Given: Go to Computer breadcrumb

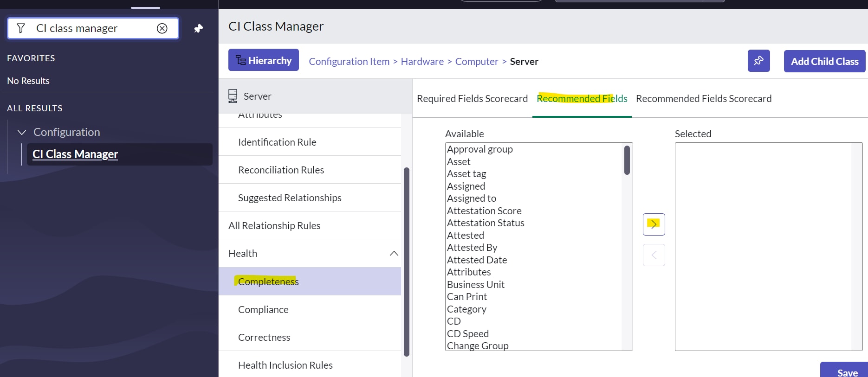Looking at the screenshot, I should click(477, 61).
